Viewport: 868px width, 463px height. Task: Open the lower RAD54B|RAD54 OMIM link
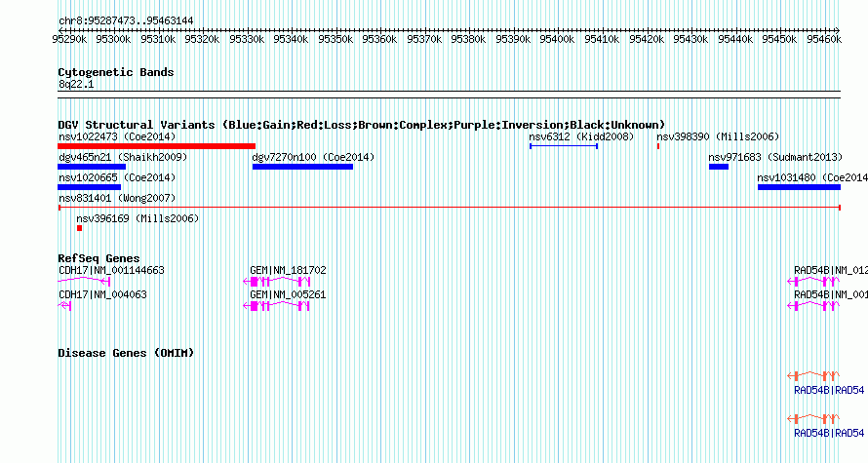tap(829, 433)
